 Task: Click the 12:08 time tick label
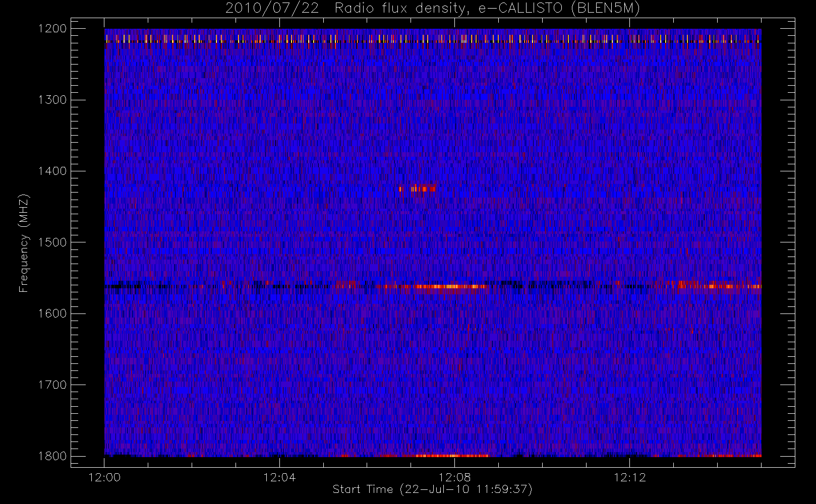[454, 477]
